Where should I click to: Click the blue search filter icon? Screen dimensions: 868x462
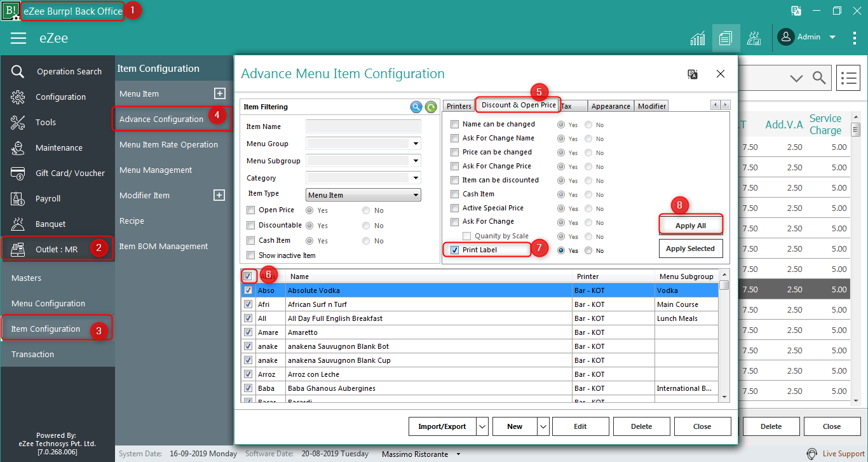pyautogui.click(x=416, y=107)
